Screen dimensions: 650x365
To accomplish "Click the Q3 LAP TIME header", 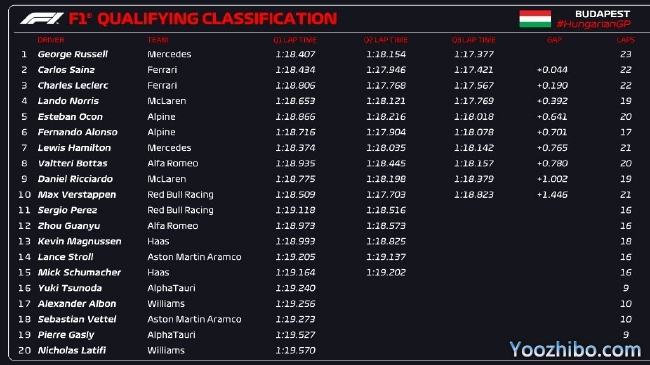I will point(473,40).
